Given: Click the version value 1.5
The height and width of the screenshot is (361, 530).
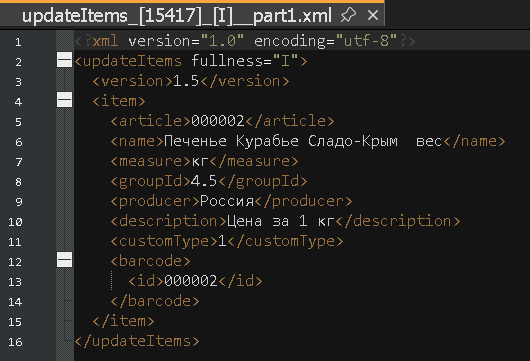Looking at the screenshot, I should click(x=186, y=81).
